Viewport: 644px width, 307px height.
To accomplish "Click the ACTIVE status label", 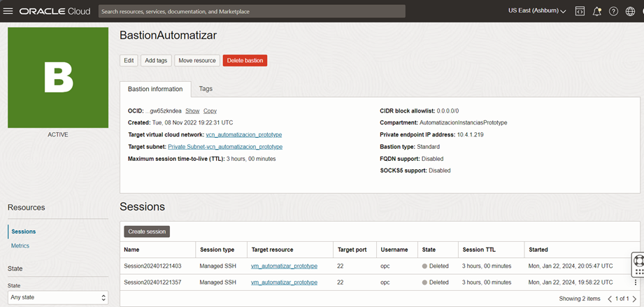I will [58, 135].
